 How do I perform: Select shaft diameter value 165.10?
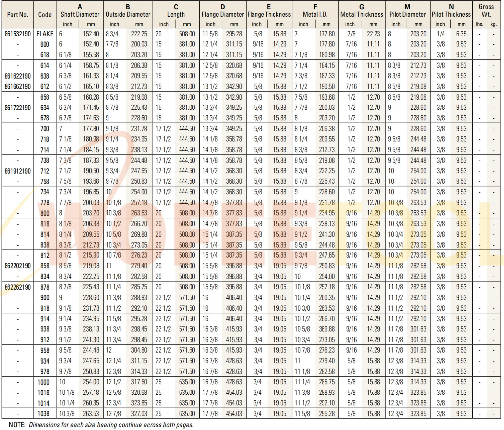(x=91, y=87)
